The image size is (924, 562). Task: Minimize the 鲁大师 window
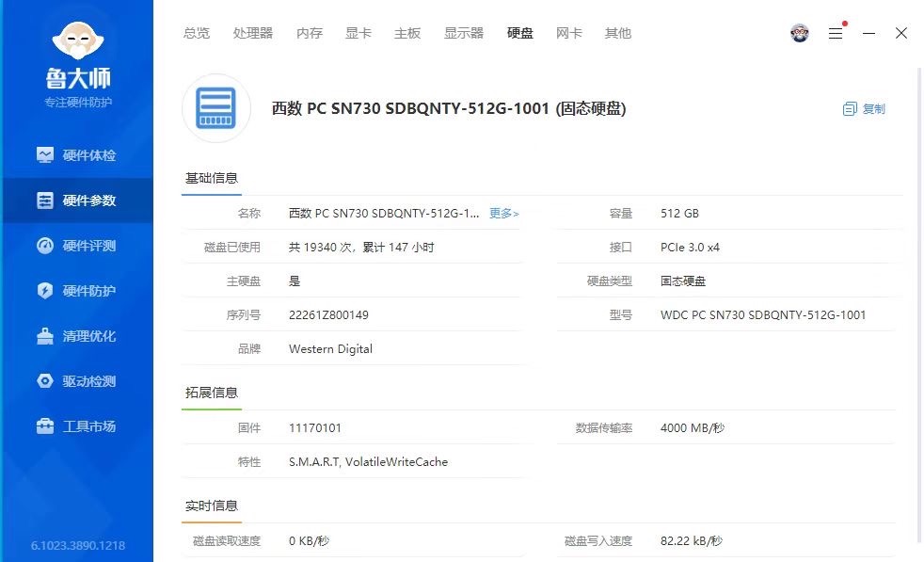[x=868, y=33]
